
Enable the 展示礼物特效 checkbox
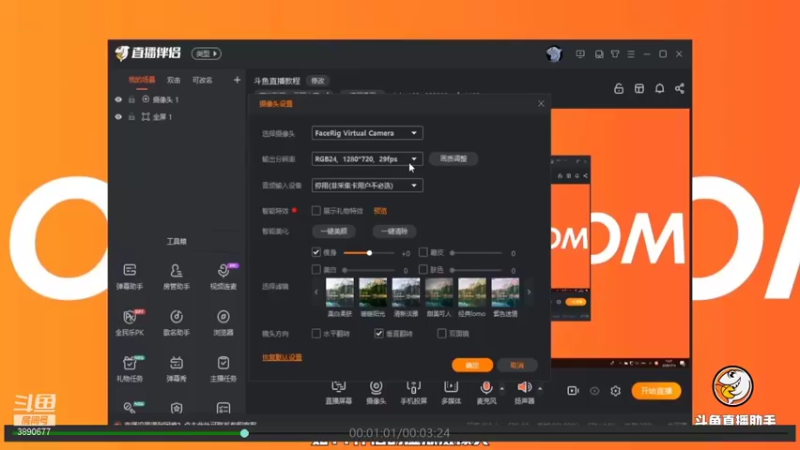click(316, 210)
